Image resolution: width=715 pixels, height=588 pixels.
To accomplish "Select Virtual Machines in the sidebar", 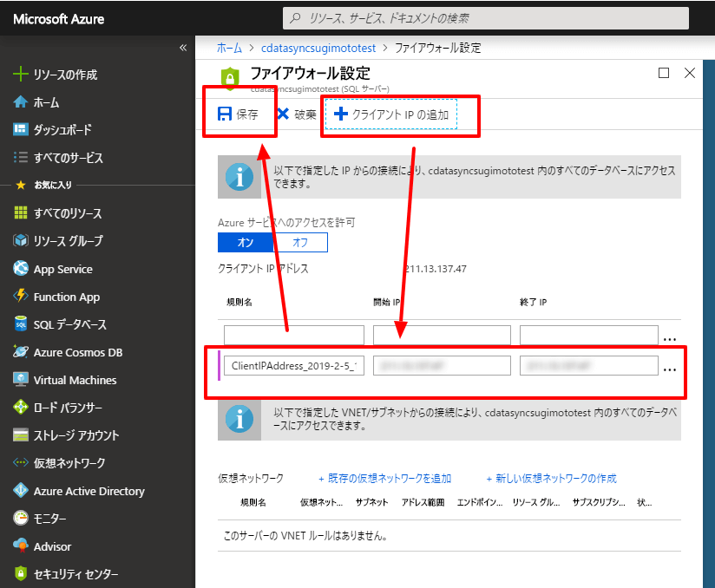I will pos(75,380).
